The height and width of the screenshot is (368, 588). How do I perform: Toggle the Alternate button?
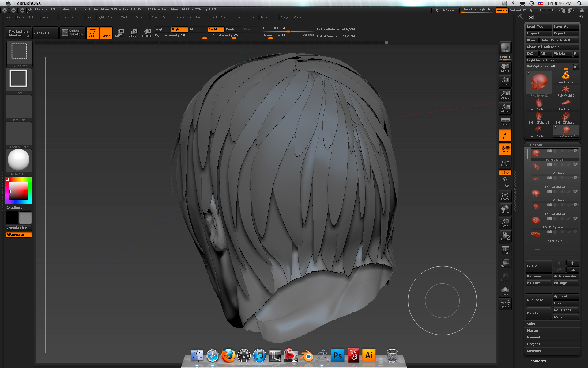point(19,235)
